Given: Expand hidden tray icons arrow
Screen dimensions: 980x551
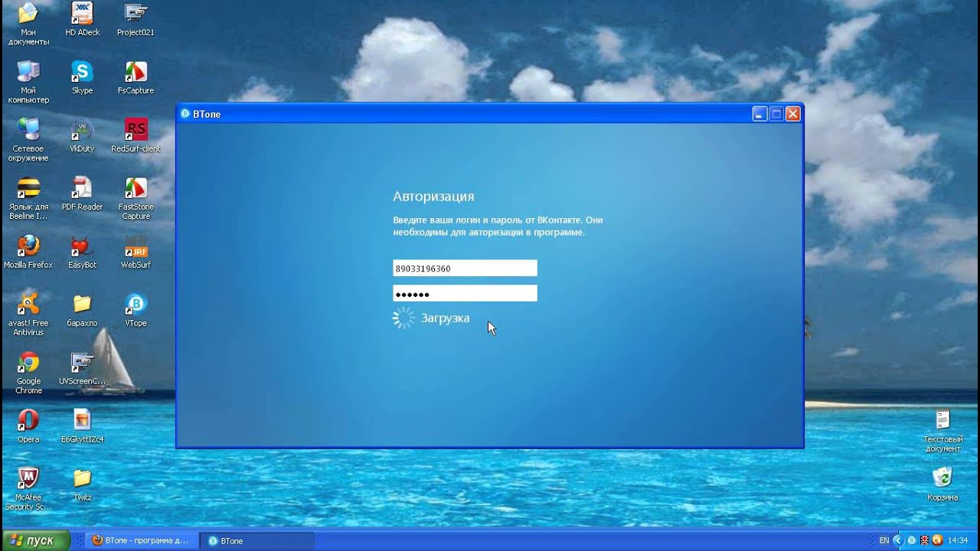Looking at the screenshot, I should coord(898,540).
